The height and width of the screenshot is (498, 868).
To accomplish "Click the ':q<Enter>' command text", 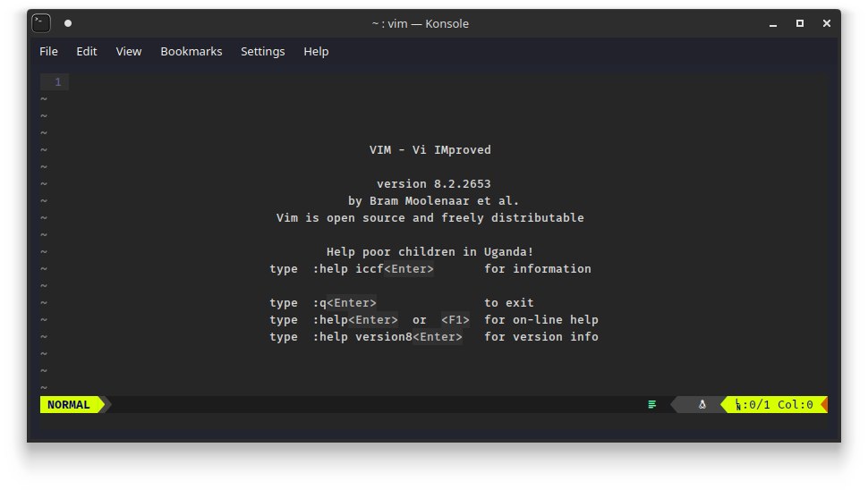I will point(345,303).
